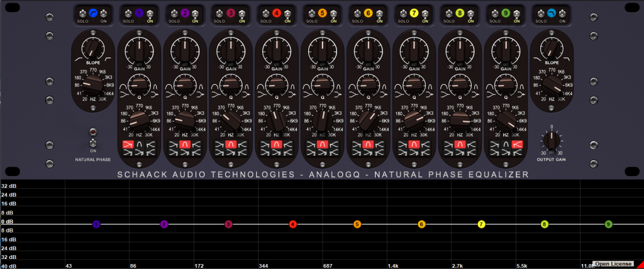Select bell filter shape on band 9
The image size is (644, 269).
click(506, 145)
